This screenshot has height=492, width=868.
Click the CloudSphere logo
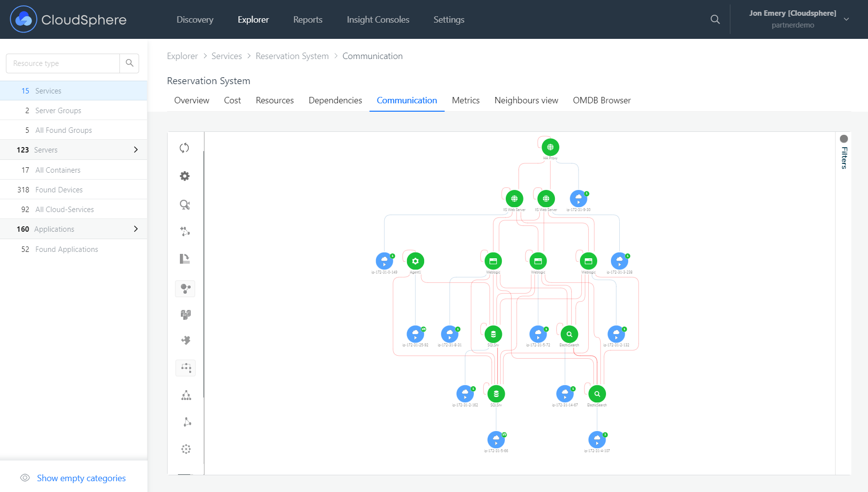[x=68, y=19]
